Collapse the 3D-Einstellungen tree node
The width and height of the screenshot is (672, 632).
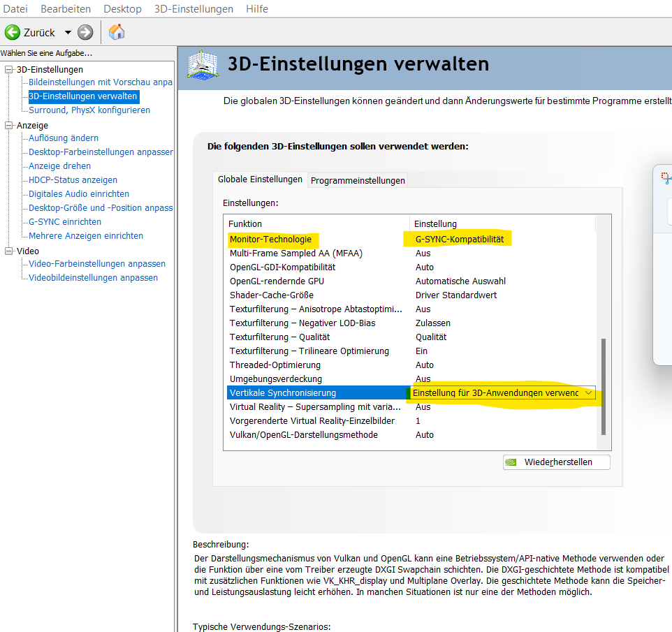click(x=8, y=69)
